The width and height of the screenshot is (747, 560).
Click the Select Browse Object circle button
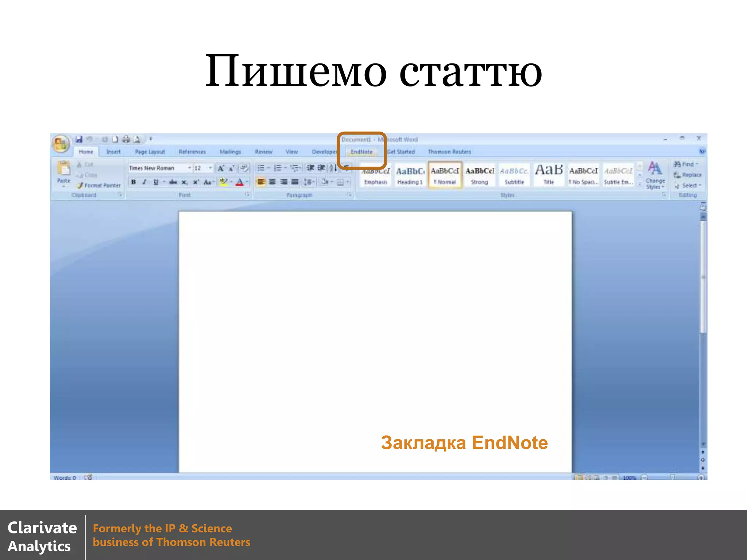(703, 460)
